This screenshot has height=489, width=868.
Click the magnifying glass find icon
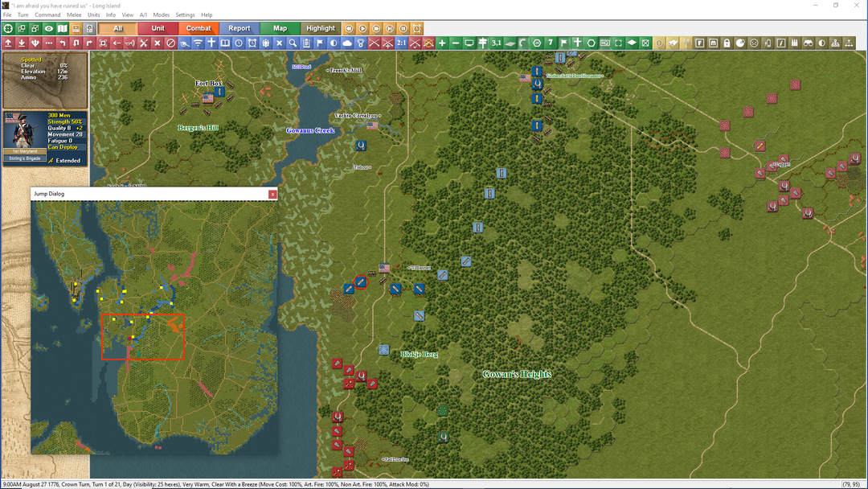[x=293, y=43]
